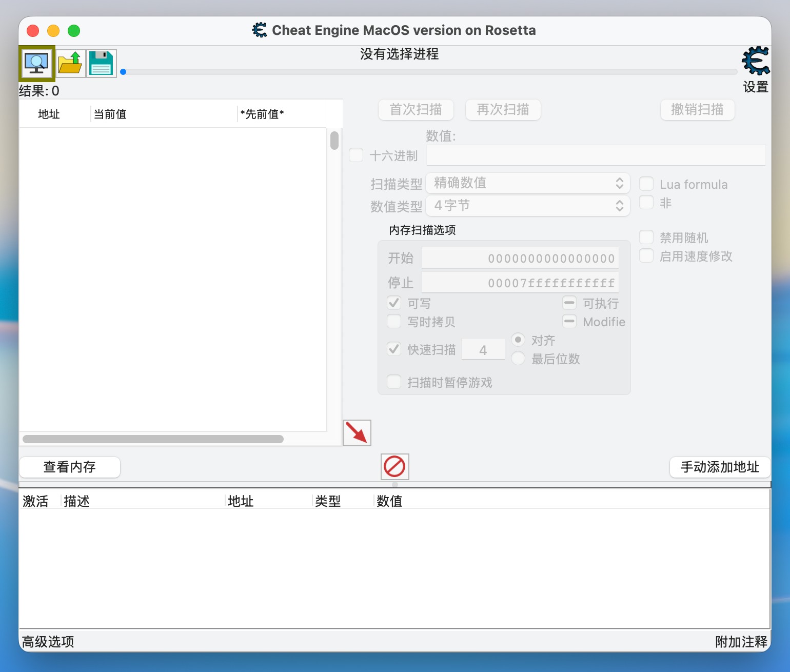The image size is (790, 672).
Task: Click the 首次扫描 button
Action: [416, 110]
